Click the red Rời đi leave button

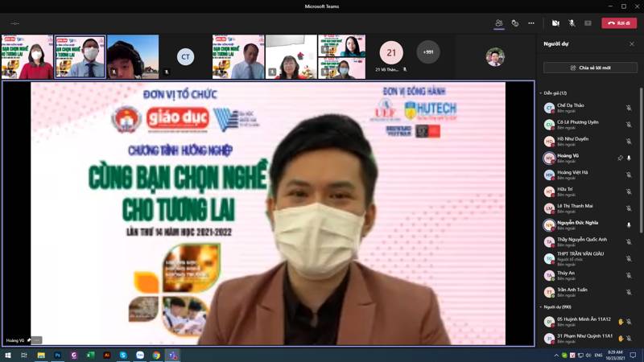[x=619, y=23]
